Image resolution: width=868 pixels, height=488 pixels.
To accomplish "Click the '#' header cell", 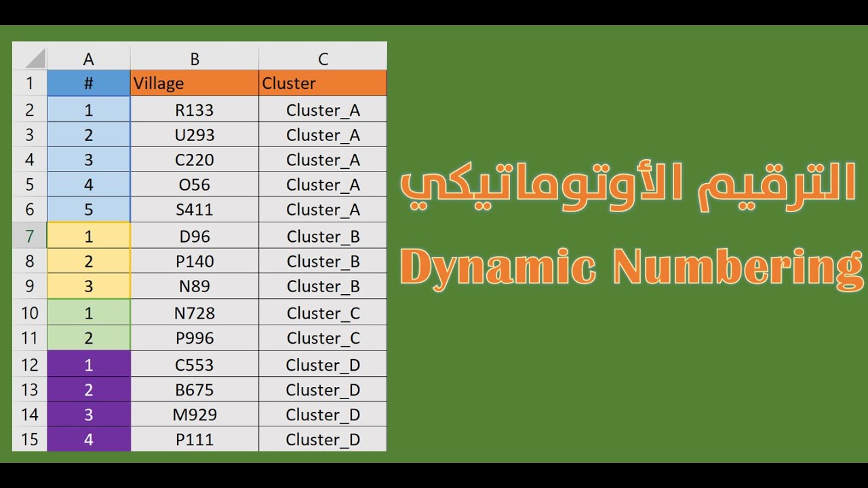I will tap(89, 83).
